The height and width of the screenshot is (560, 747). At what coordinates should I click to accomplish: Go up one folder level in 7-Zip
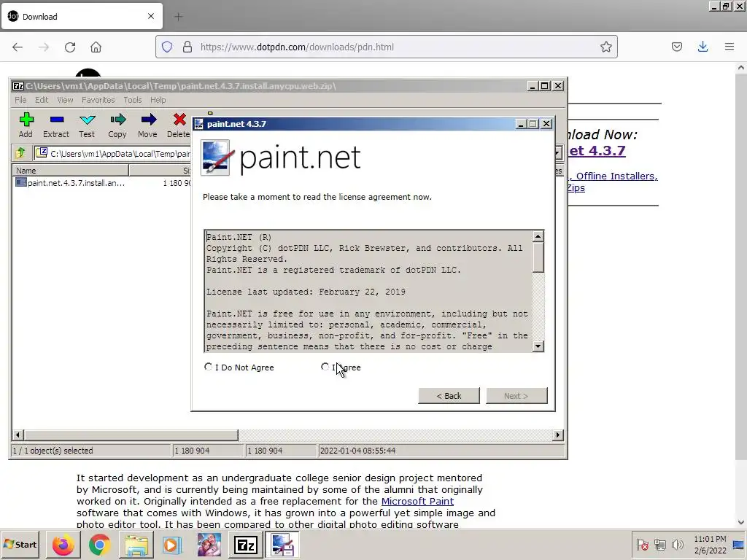click(20, 153)
